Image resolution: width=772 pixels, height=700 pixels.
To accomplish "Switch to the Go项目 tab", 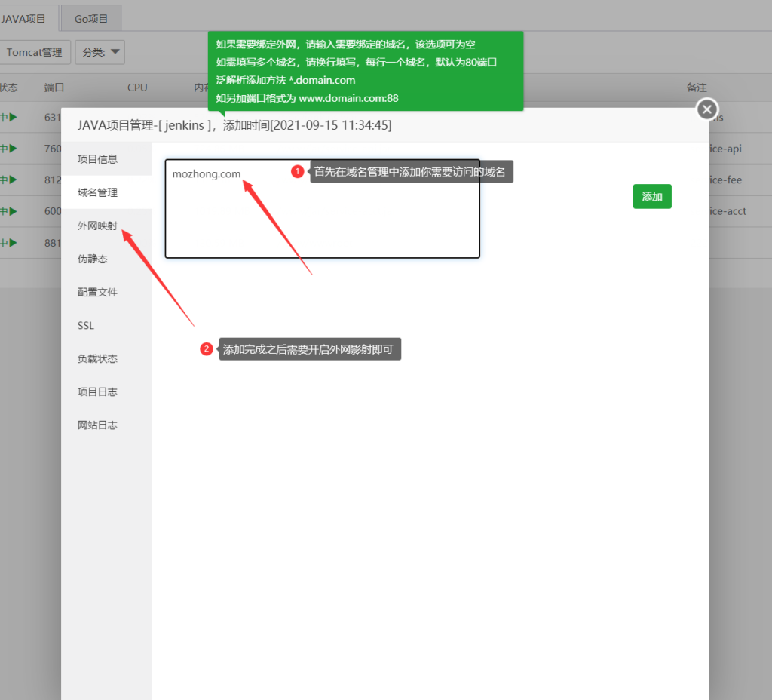I will (91, 19).
